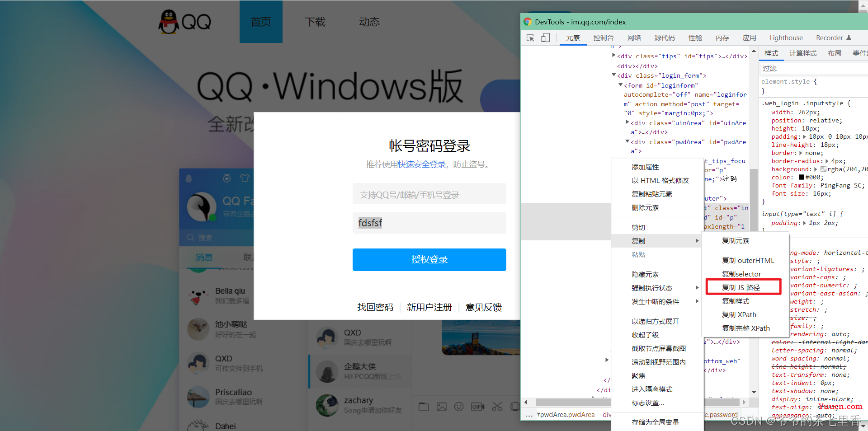Open the 强制执行状态 submenu
The height and width of the screenshot is (431, 868).
[657, 288]
